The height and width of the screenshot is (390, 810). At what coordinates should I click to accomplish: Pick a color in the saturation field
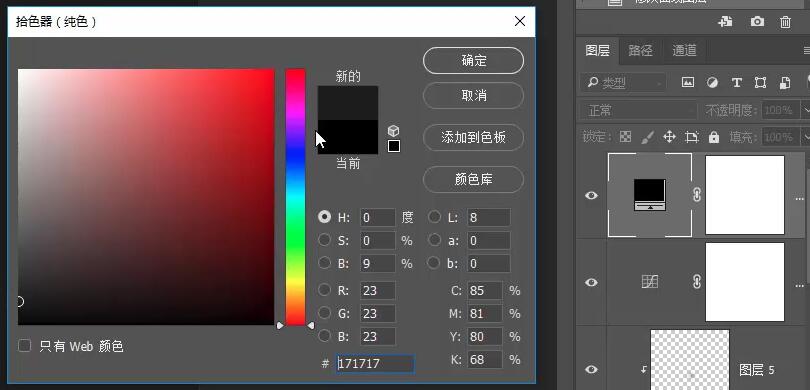click(x=146, y=197)
